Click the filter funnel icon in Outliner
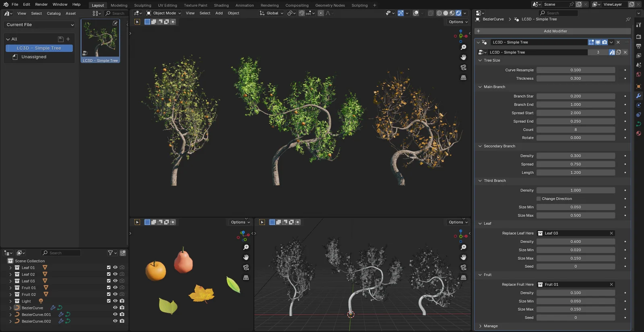Image resolution: width=644 pixels, height=332 pixels. pos(110,253)
